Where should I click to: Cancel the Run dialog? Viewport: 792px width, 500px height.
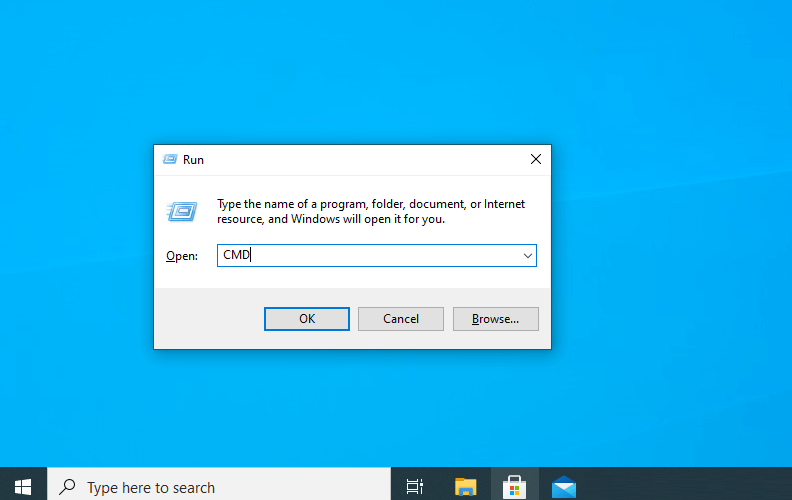[401, 319]
